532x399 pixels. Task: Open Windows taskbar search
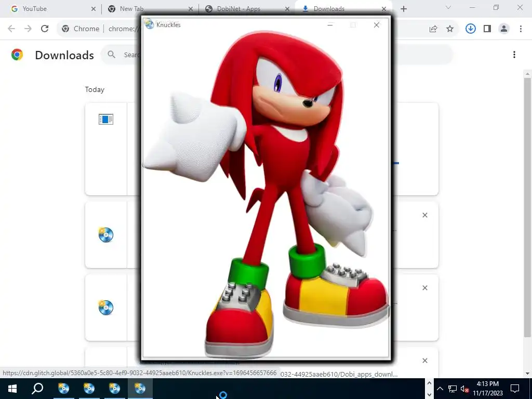(37, 389)
